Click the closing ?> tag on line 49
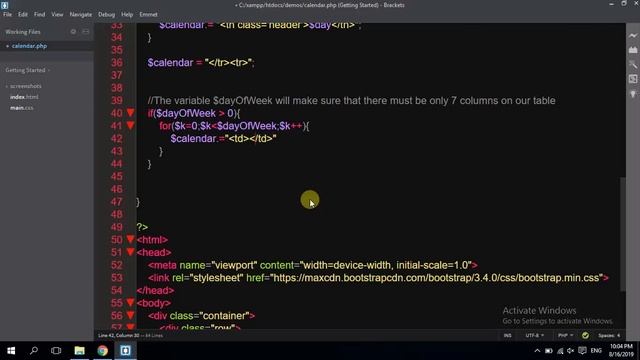The height and width of the screenshot is (360, 640). coord(142,227)
